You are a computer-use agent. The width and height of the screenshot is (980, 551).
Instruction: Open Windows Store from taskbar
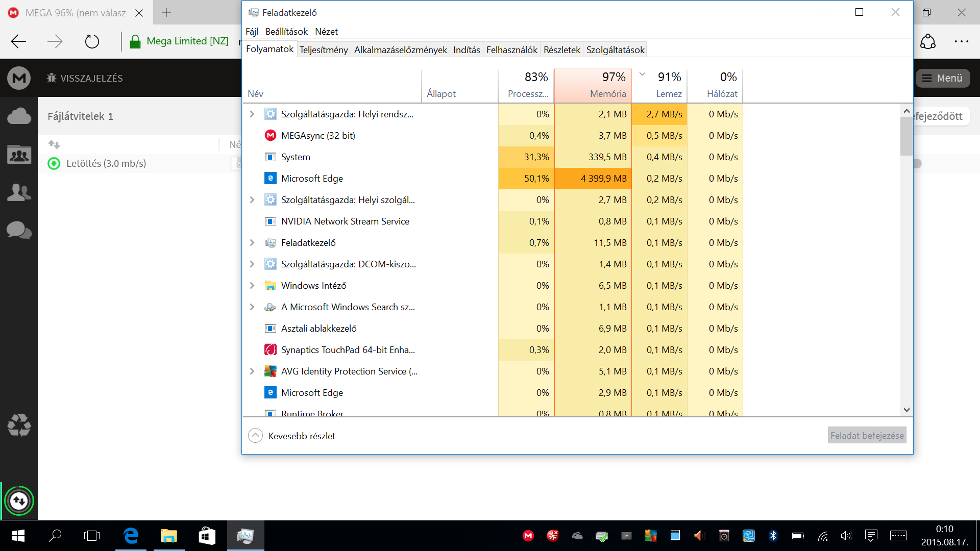coord(207,536)
